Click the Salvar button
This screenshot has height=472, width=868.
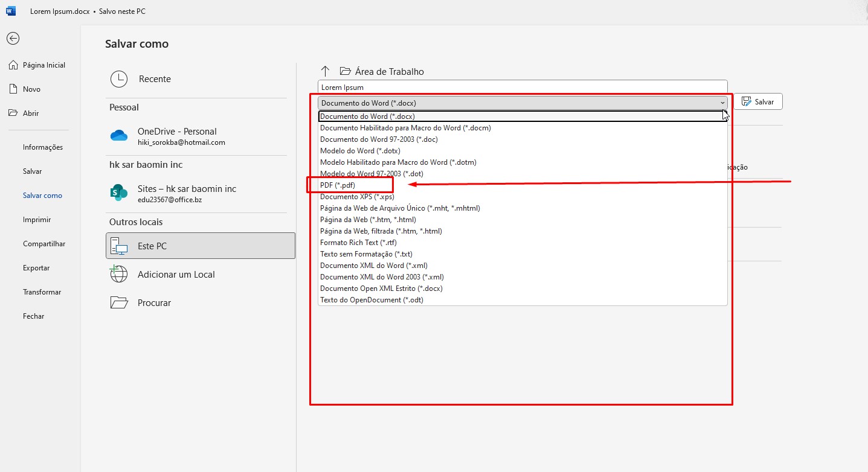click(x=758, y=101)
